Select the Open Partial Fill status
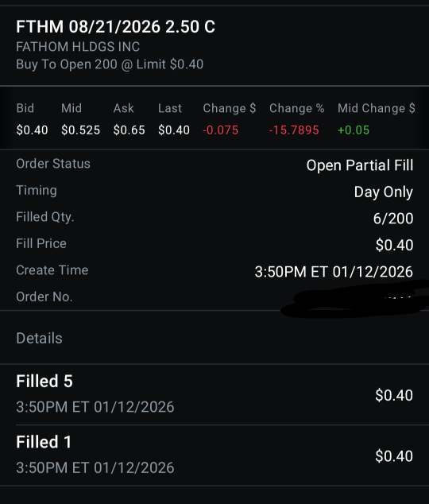This screenshot has width=429, height=504. 360,165
